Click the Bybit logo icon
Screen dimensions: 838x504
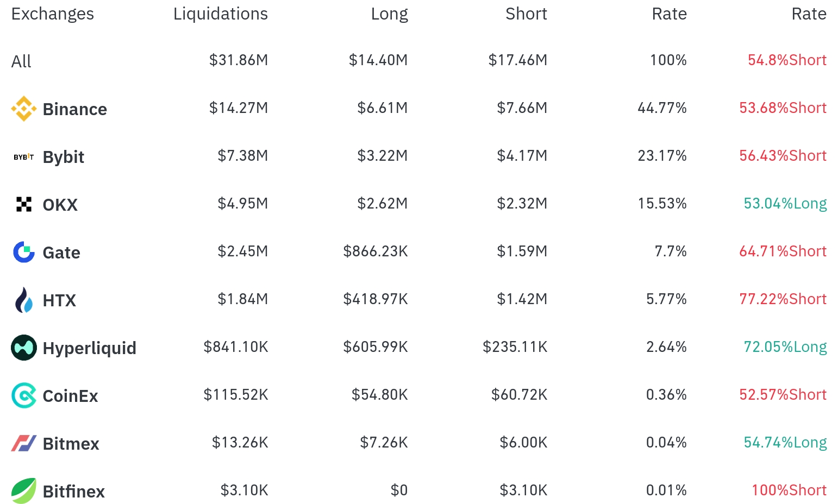(x=24, y=157)
